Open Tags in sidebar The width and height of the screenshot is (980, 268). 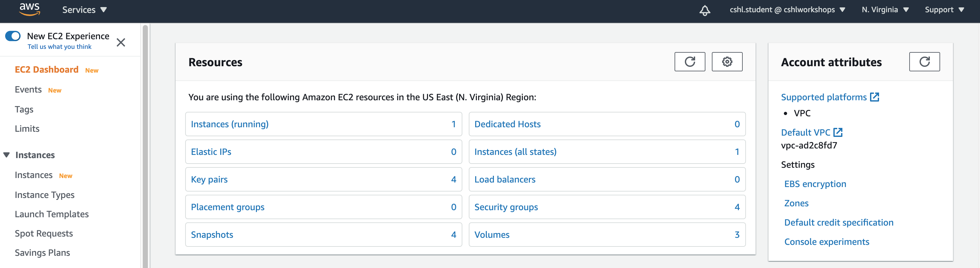24,110
